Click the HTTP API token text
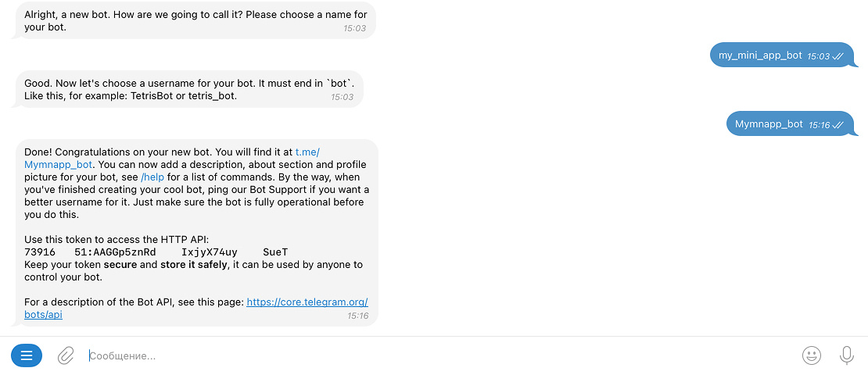Screen dimensions: 868x375 click(x=156, y=252)
